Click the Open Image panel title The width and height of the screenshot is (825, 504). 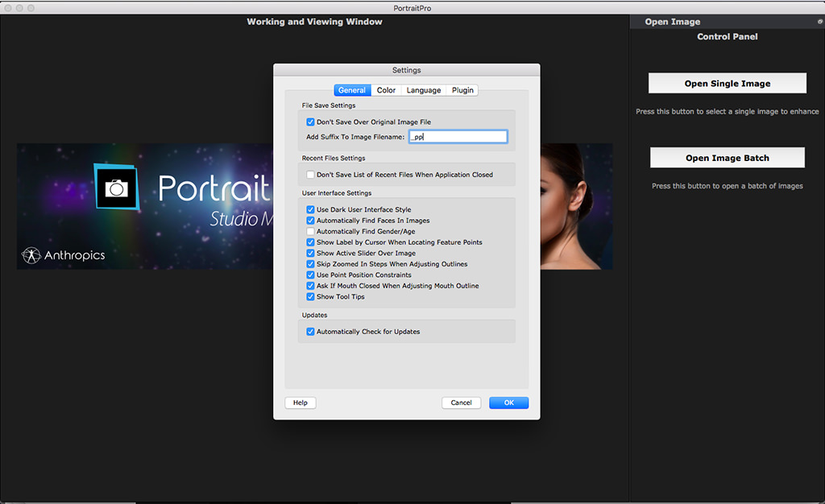pyautogui.click(x=673, y=22)
